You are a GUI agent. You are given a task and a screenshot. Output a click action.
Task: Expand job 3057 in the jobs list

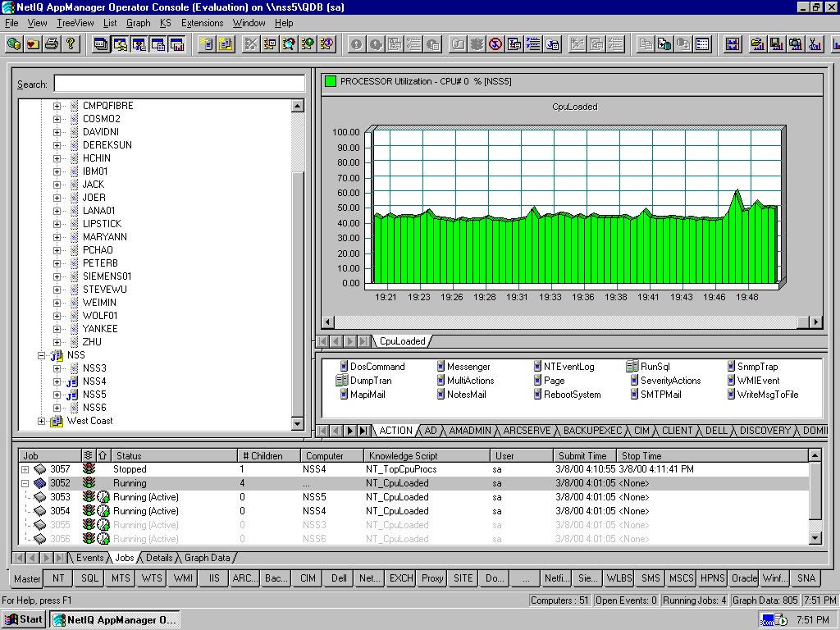coord(25,469)
